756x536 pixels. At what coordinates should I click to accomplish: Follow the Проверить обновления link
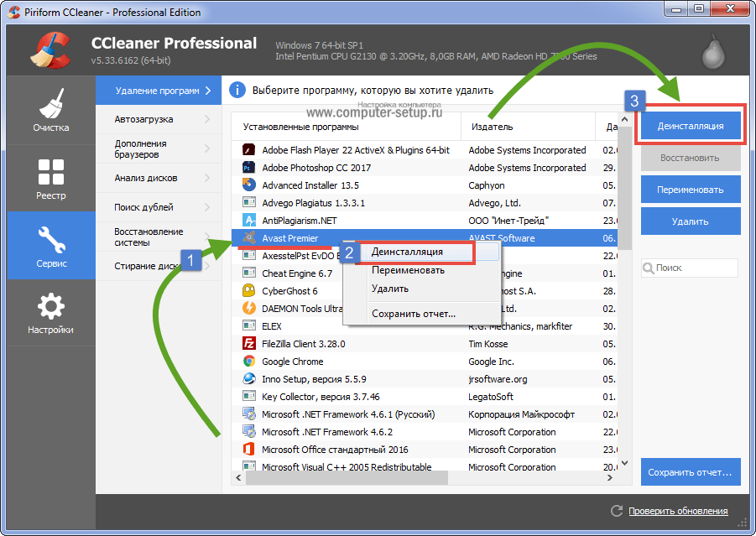(678, 511)
